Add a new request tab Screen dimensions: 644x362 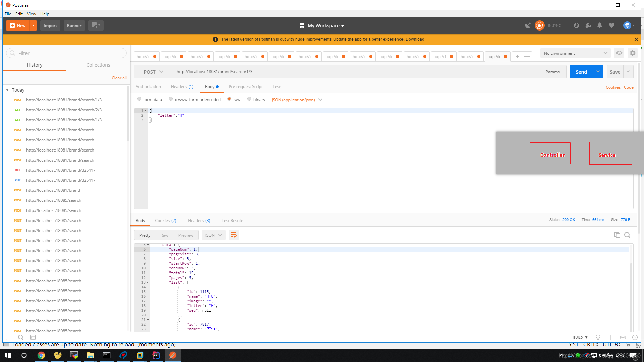[517, 57]
